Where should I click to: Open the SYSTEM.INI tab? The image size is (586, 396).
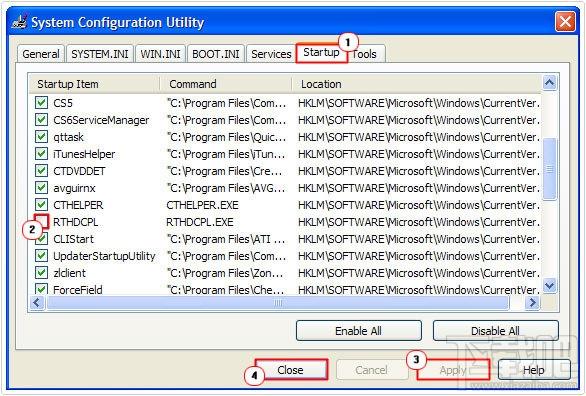coord(100,54)
